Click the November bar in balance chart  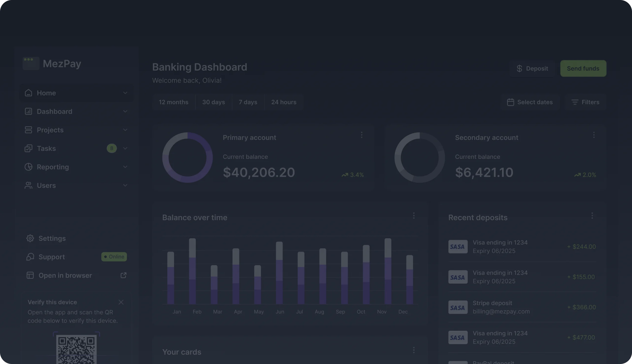point(388,271)
